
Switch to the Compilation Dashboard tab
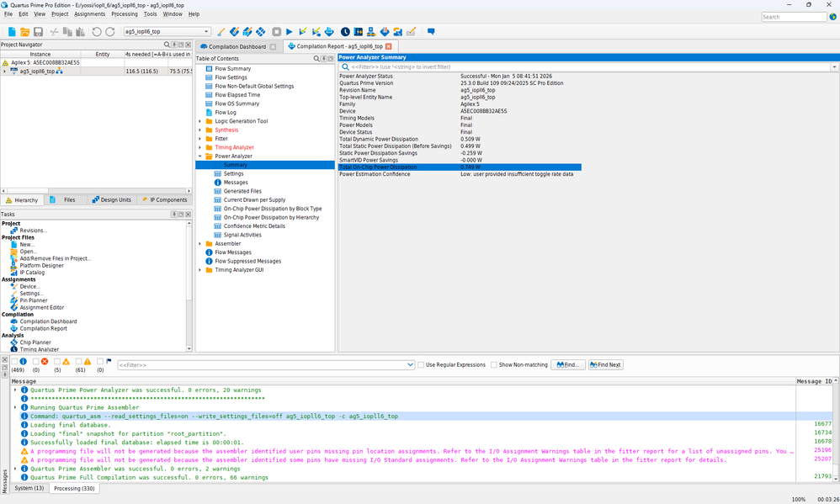(237, 46)
